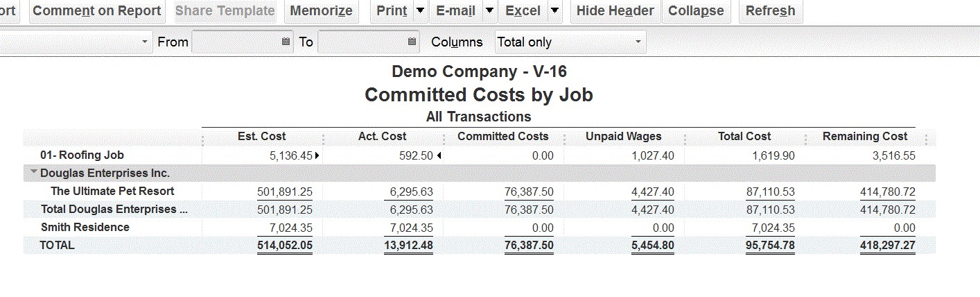Collapse the Douglas Enterprises Inc. group
980x297 pixels.
[34, 172]
